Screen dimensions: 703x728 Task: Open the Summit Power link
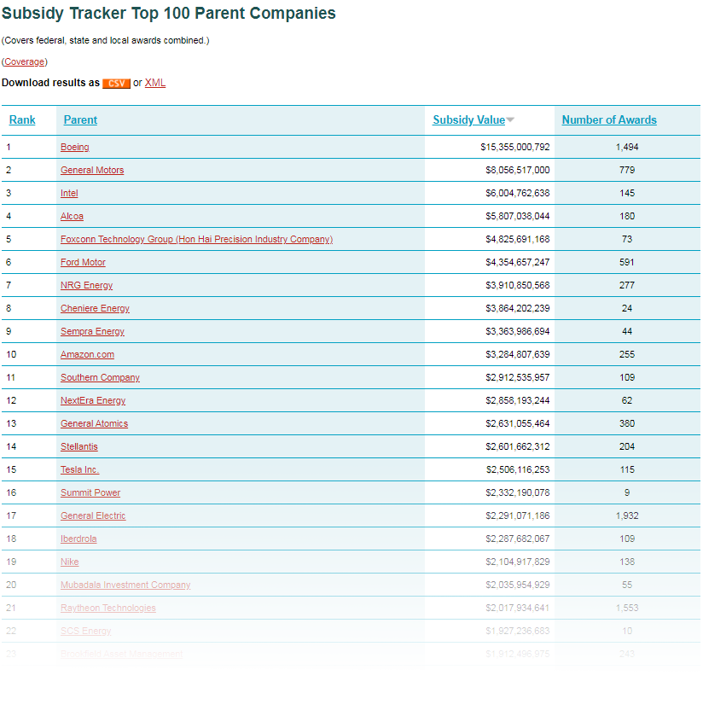pyautogui.click(x=90, y=492)
